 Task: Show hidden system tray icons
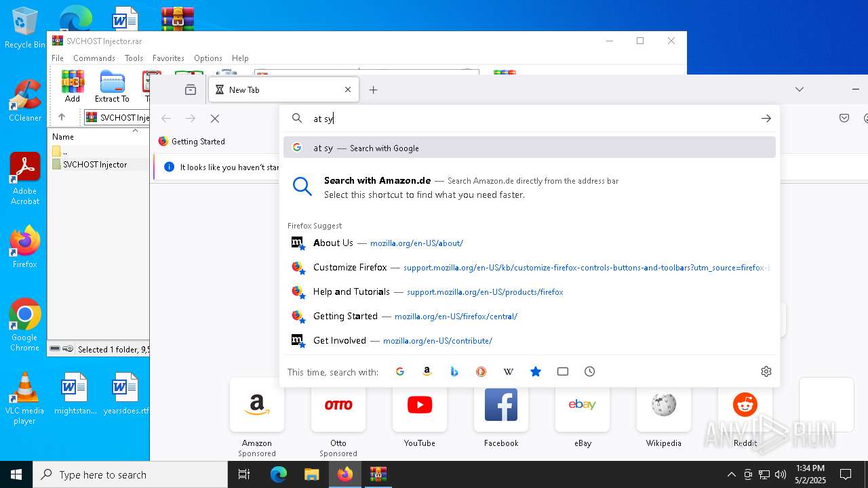pyautogui.click(x=731, y=474)
